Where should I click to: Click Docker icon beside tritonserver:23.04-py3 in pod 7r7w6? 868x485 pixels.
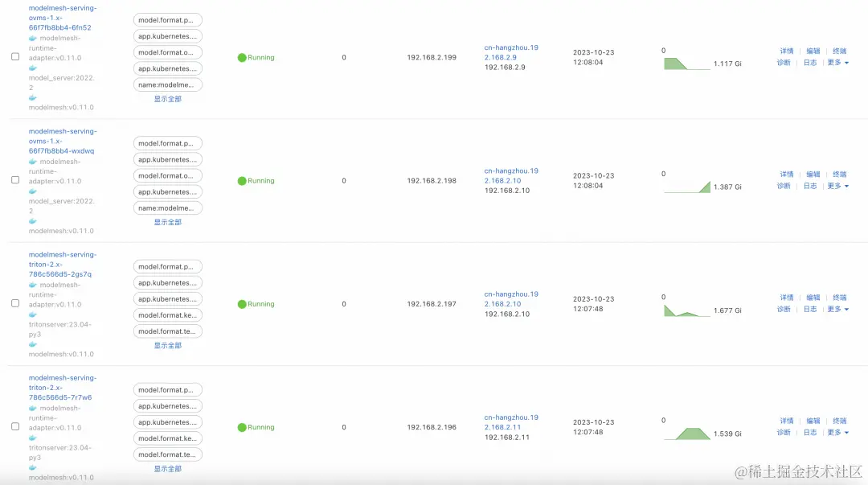pyautogui.click(x=33, y=438)
